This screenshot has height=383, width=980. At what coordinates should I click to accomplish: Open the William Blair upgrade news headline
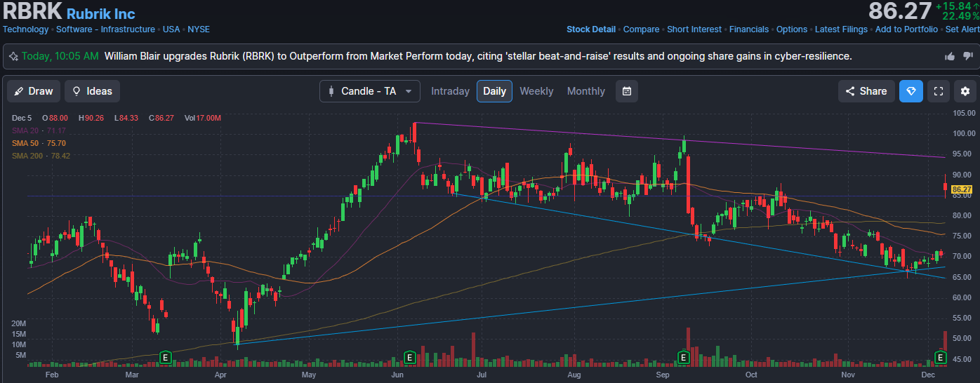478,56
